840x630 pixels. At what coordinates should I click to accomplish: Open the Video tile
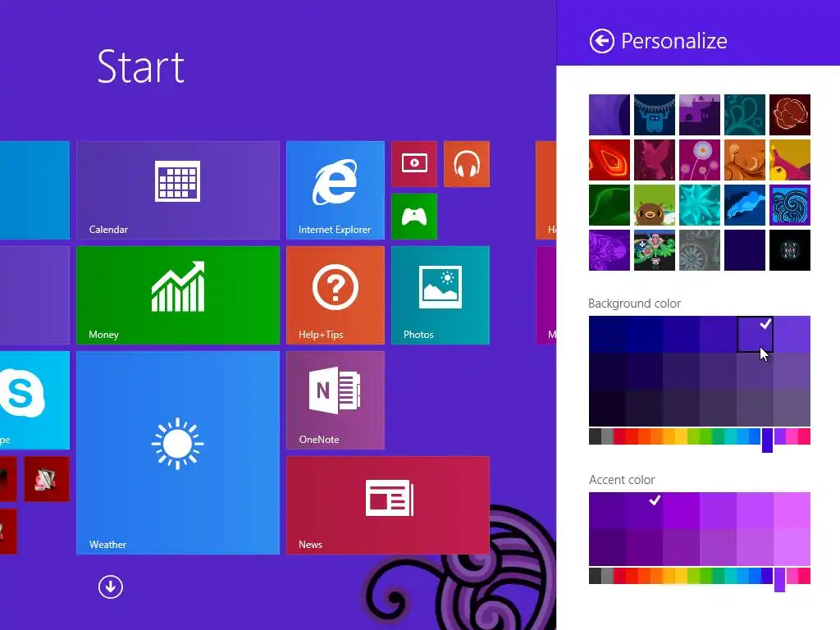(x=414, y=164)
